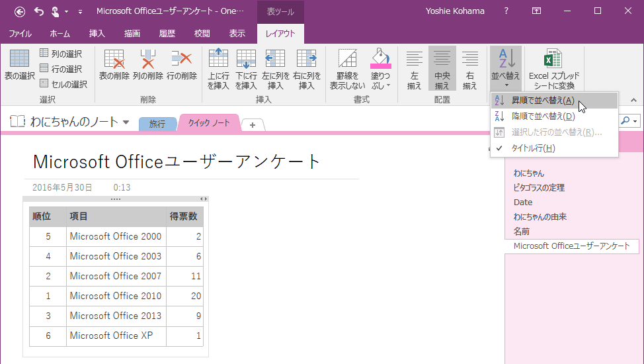The image size is (644, 364).
Task: Click the page title Microsoft Officeユーザーアンケート
Action: coord(177,161)
